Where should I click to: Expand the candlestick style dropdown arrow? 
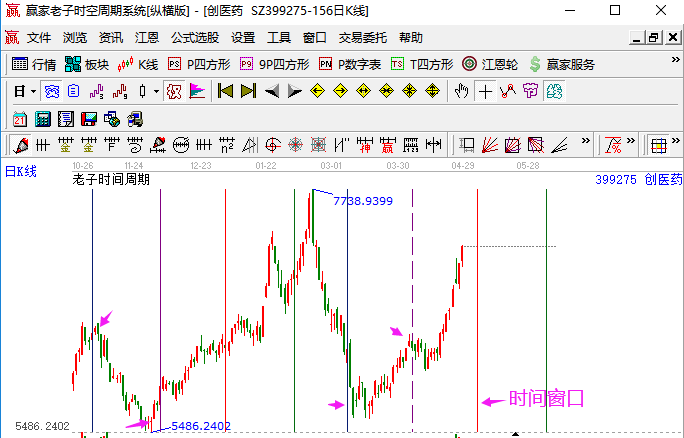click(156, 91)
